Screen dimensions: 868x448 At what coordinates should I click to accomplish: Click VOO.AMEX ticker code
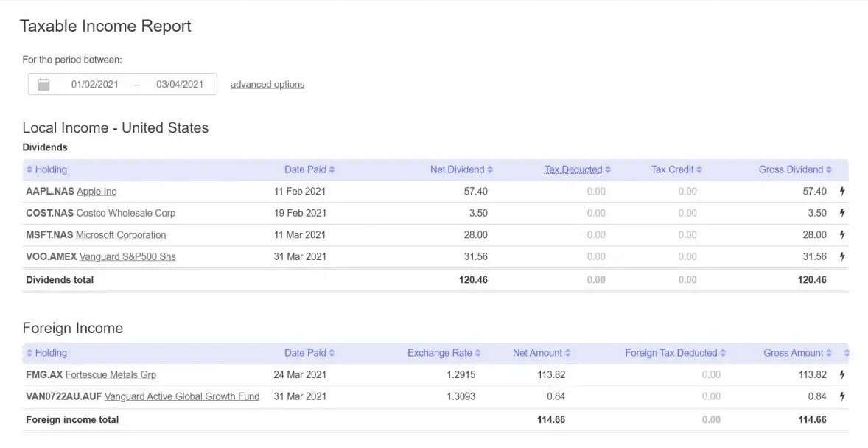[52, 256]
